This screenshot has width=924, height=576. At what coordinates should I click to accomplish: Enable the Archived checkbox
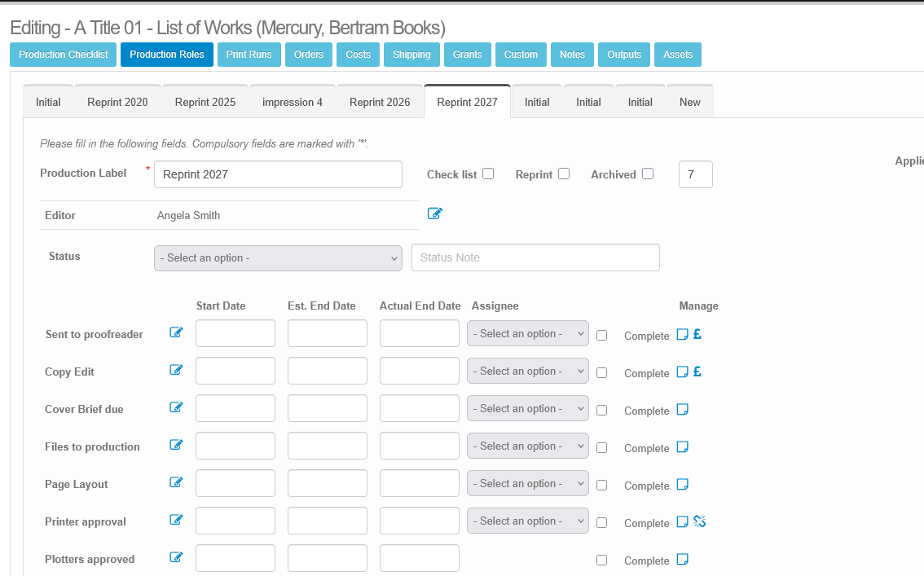tap(648, 174)
